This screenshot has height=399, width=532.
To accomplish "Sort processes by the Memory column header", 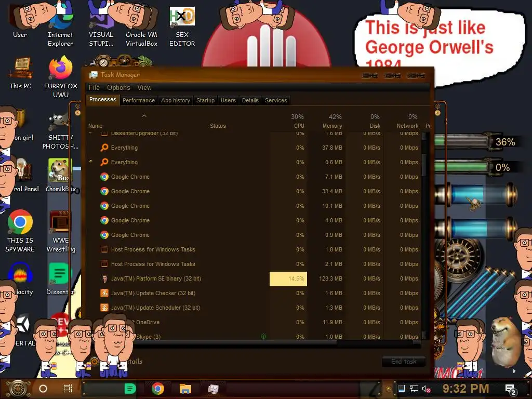I will [326, 121].
